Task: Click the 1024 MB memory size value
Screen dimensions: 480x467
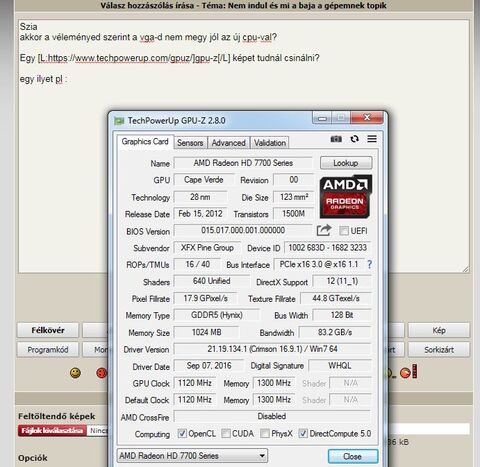Action: click(x=207, y=332)
